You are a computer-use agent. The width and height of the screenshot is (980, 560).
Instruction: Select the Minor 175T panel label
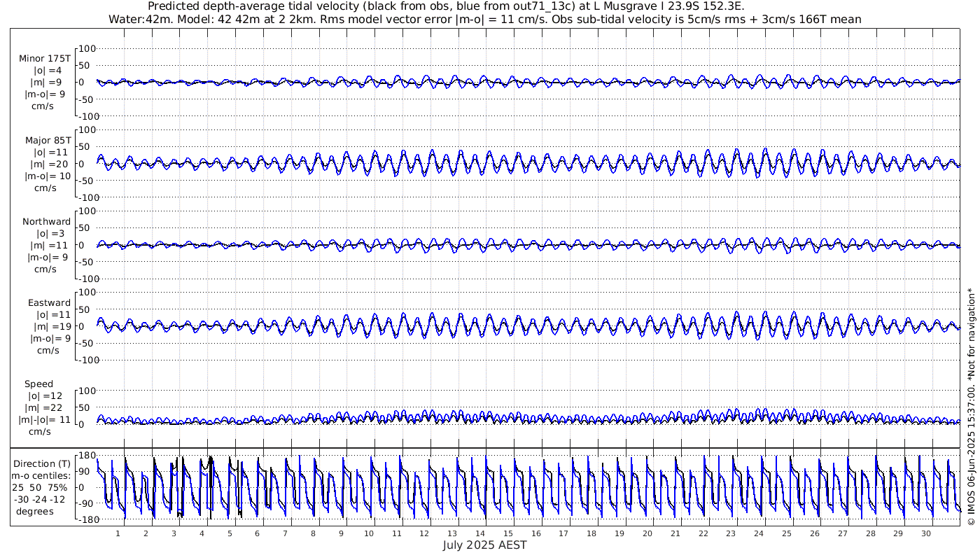(45, 59)
